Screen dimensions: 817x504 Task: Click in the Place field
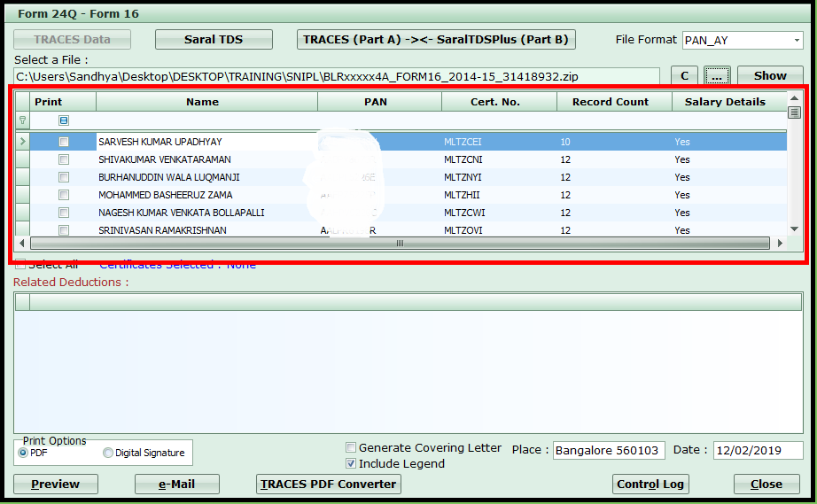pyautogui.click(x=609, y=450)
